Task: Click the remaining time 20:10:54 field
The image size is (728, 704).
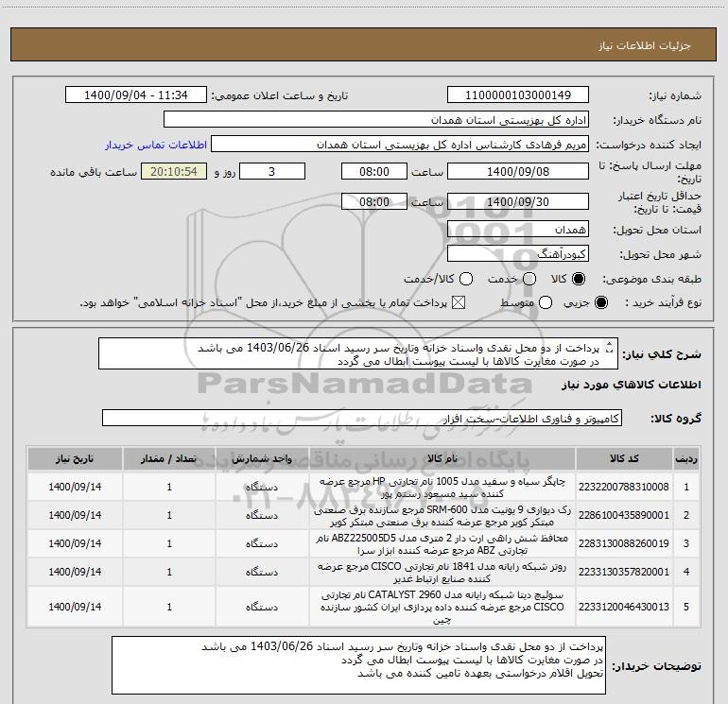Action: click(174, 171)
